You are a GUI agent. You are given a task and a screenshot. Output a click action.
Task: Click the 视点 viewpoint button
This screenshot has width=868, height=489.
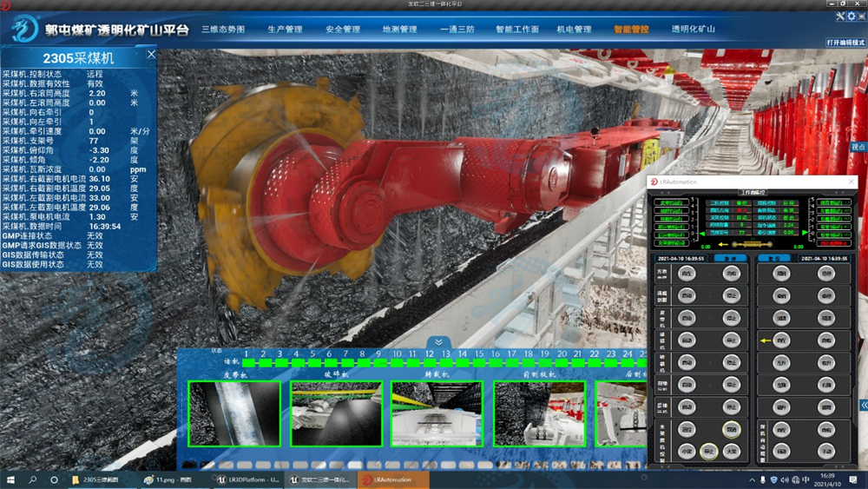[858, 147]
